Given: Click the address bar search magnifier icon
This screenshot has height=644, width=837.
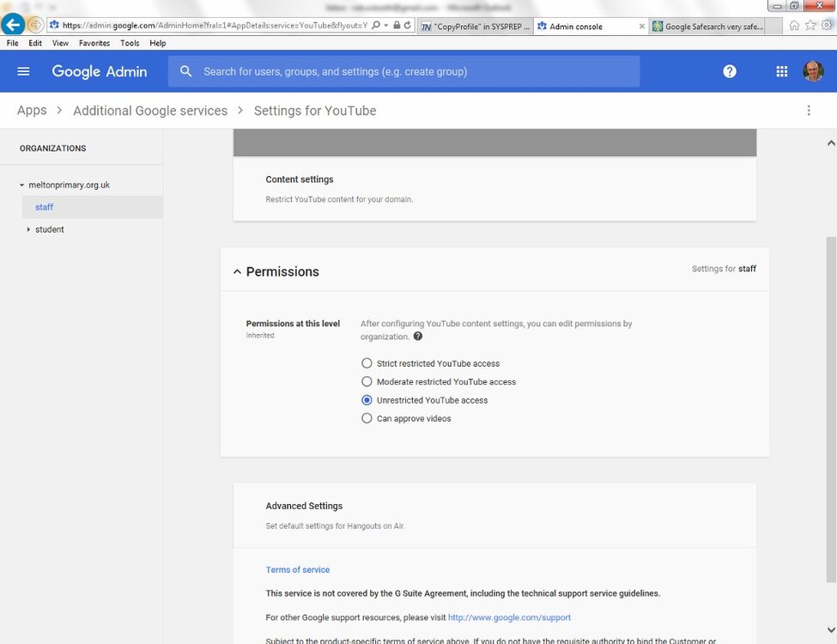Looking at the screenshot, I should tap(376, 25).
